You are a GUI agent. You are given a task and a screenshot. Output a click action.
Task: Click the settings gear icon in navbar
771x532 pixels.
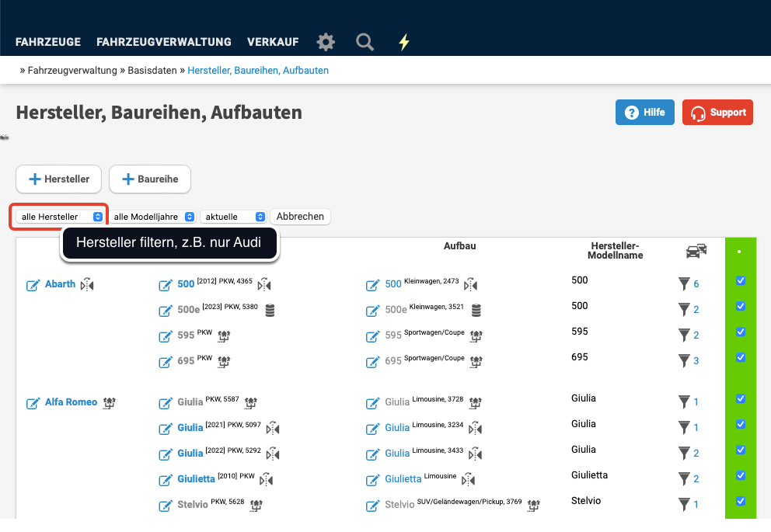(326, 42)
